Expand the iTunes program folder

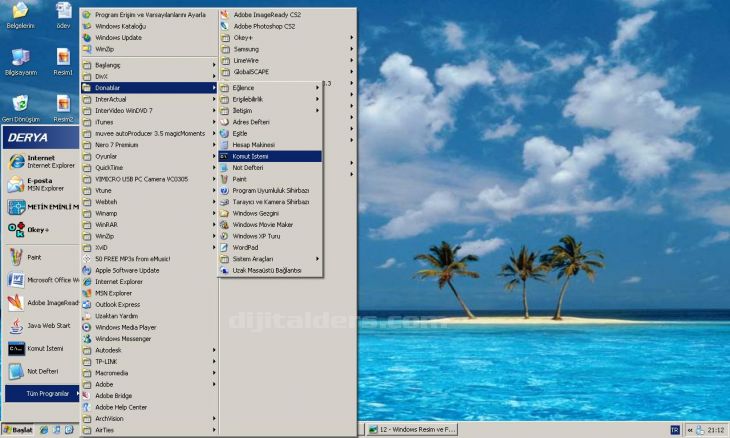pos(149,122)
